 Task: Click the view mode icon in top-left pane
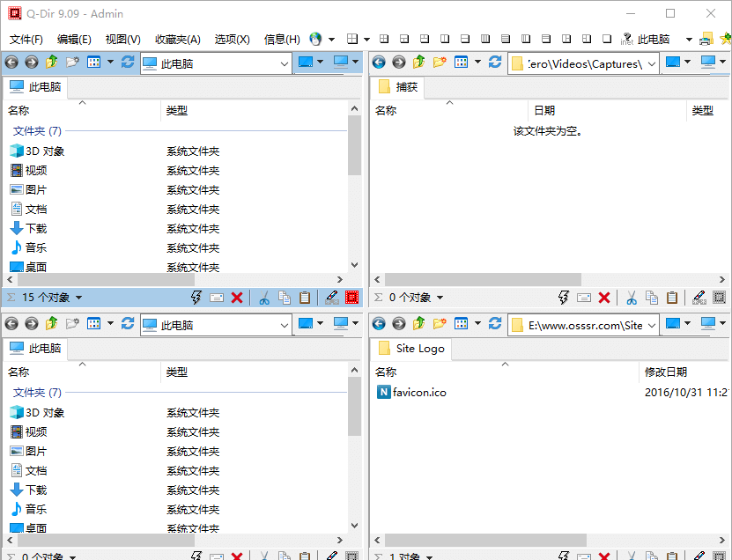click(x=94, y=62)
